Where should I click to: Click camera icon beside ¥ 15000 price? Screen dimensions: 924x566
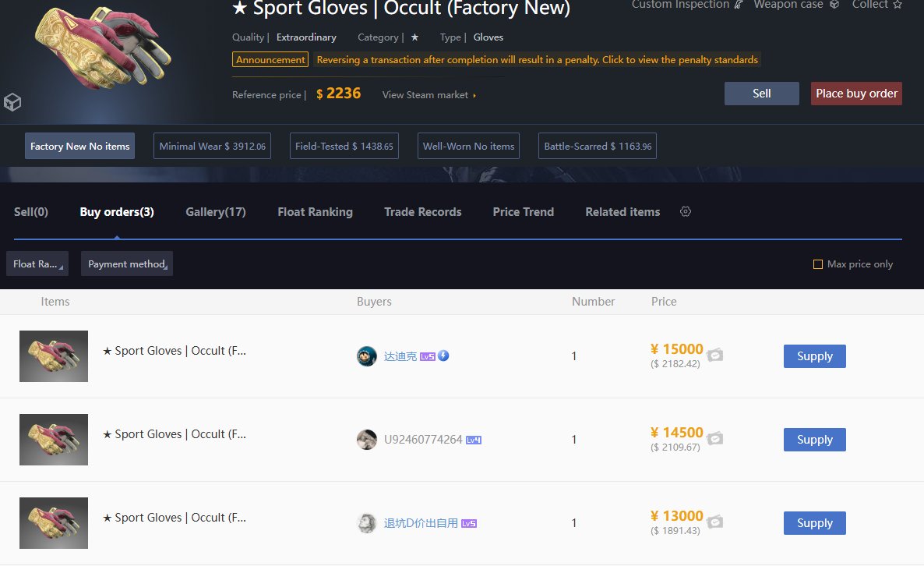pos(714,355)
